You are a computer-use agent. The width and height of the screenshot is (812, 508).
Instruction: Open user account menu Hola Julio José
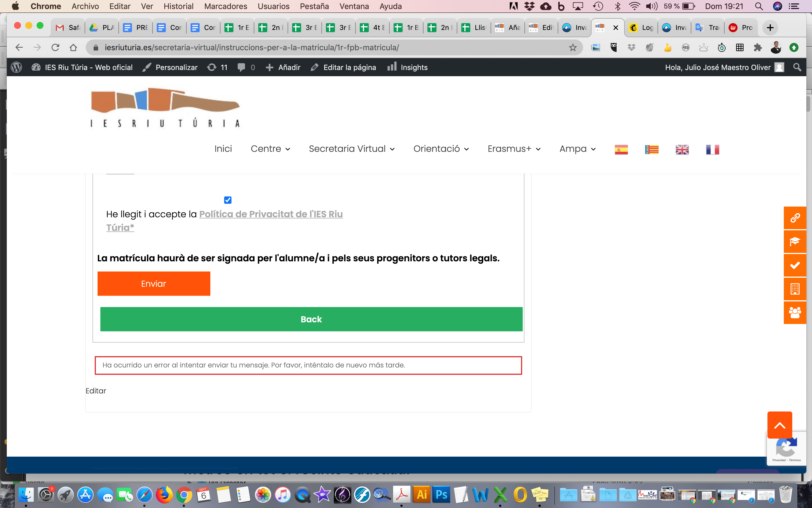coord(724,67)
